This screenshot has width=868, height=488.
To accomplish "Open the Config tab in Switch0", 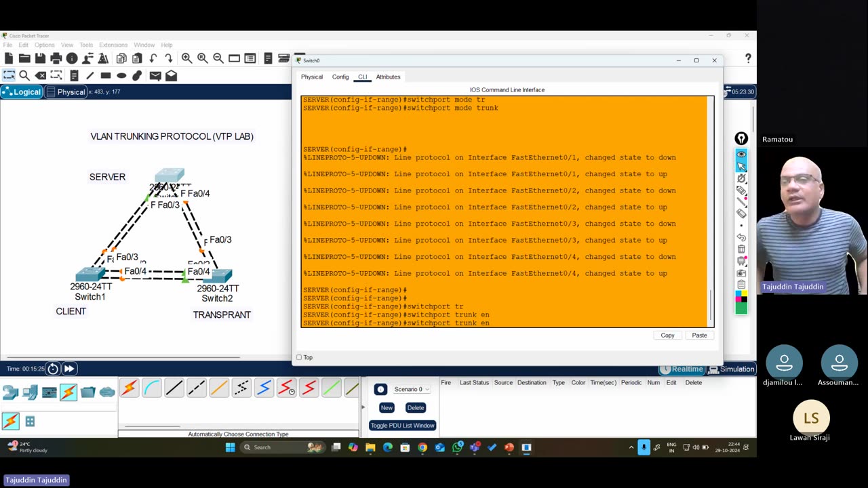I will (x=340, y=77).
